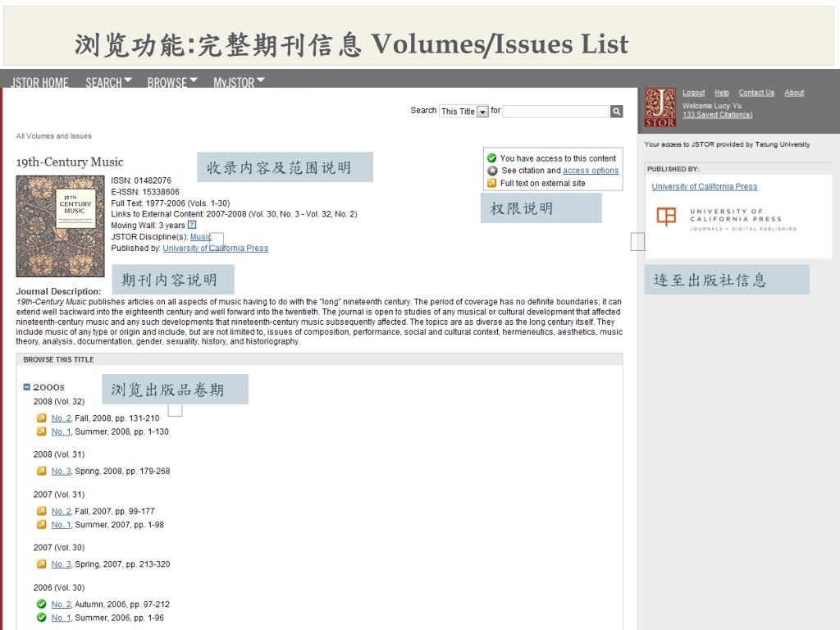Image resolution: width=840 pixels, height=630 pixels.
Task: Open No. 3, Spring 2007 issue link
Action: point(61,564)
